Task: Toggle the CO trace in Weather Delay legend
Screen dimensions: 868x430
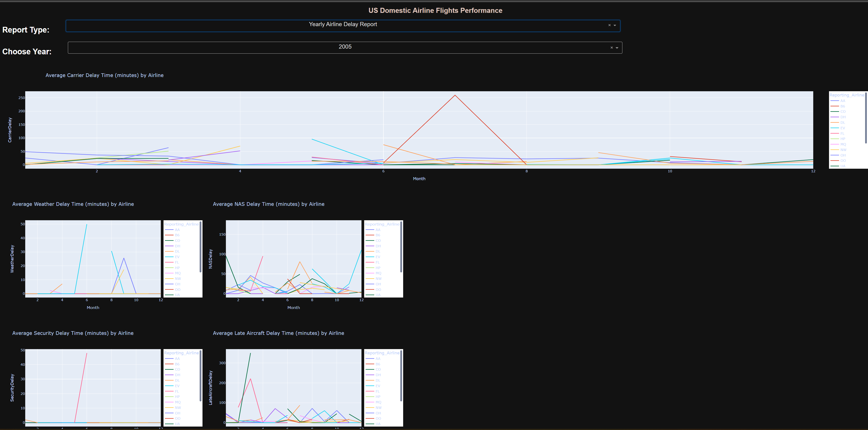Action: [169, 240]
